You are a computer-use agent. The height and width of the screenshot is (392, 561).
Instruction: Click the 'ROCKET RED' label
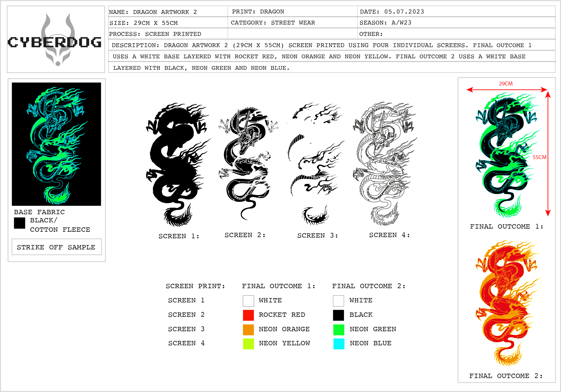[282, 315]
